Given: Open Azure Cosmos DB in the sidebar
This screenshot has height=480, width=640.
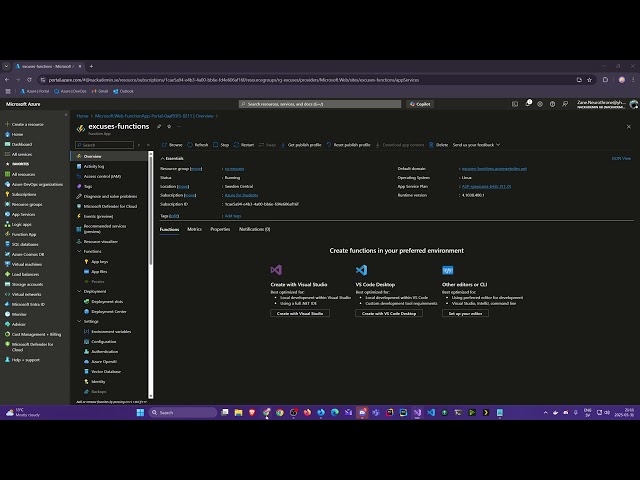Looking at the screenshot, I should tap(24, 254).
